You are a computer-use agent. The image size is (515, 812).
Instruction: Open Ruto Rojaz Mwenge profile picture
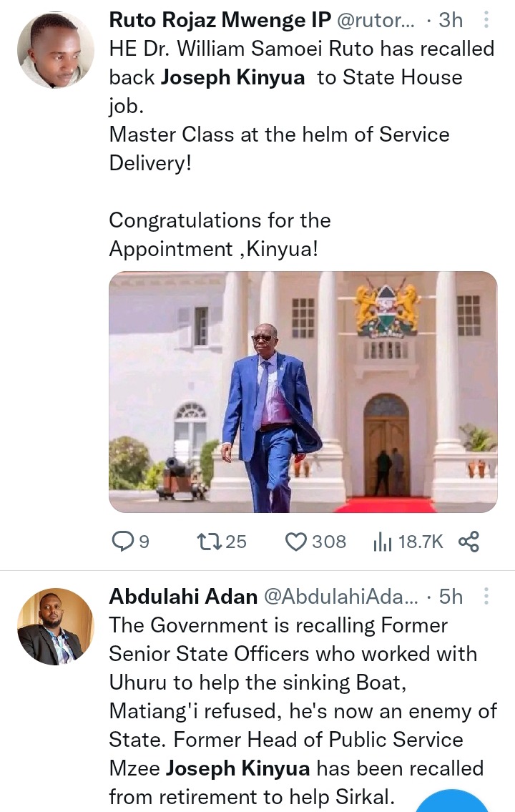click(x=55, y=49)
